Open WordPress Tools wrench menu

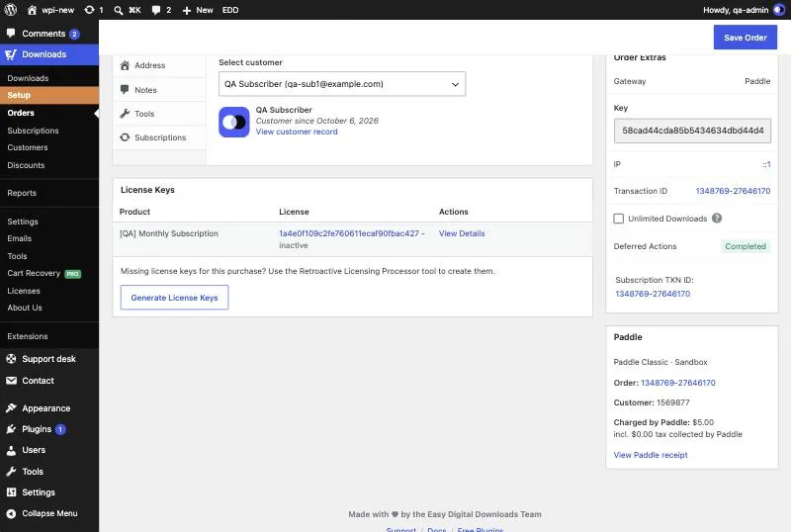click(x=49, y=472)
